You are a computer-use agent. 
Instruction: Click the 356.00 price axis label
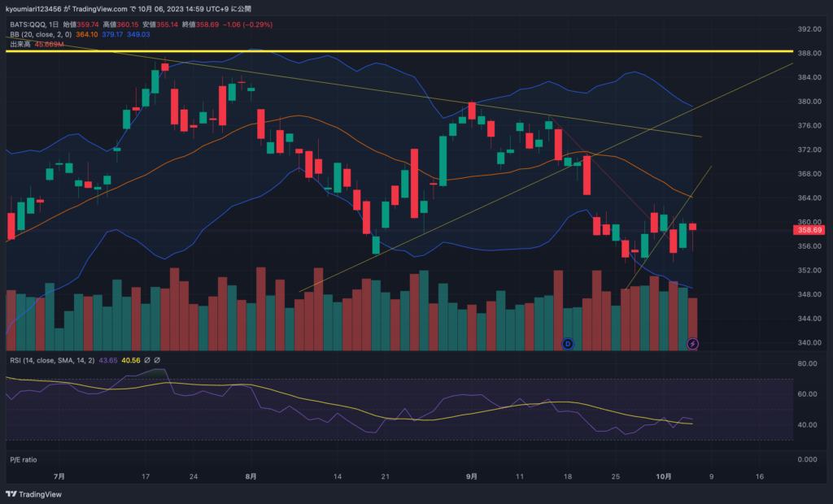tap(809, 245)
